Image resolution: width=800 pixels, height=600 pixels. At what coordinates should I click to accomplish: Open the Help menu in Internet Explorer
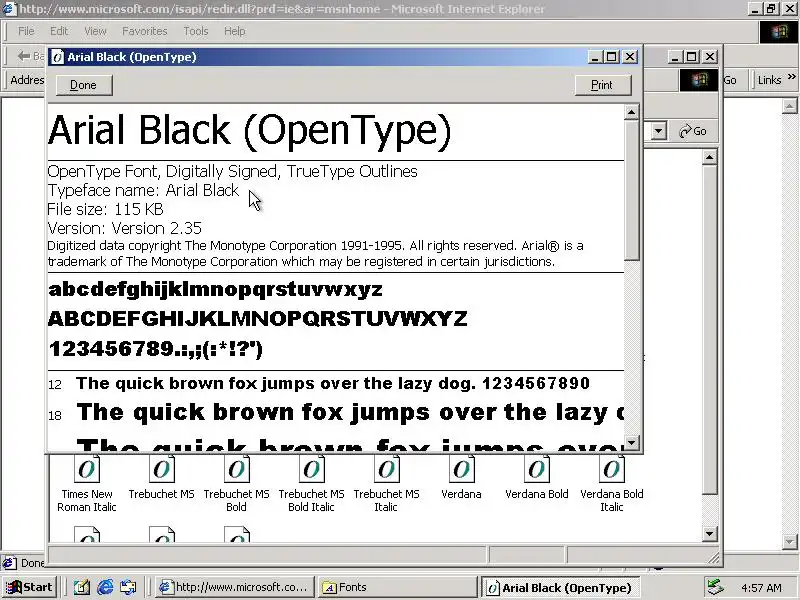click(235, 31)
